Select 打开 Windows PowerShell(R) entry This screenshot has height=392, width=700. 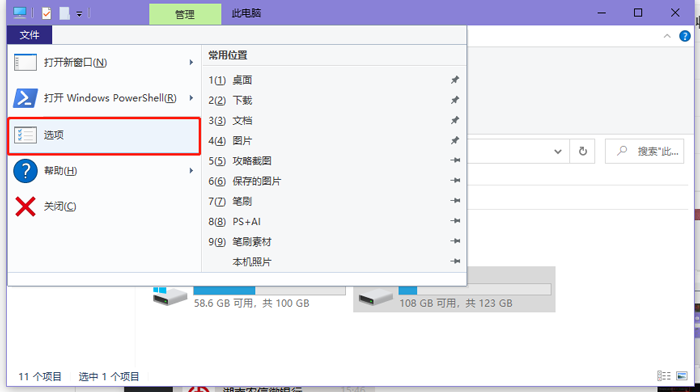click(104, 98)
